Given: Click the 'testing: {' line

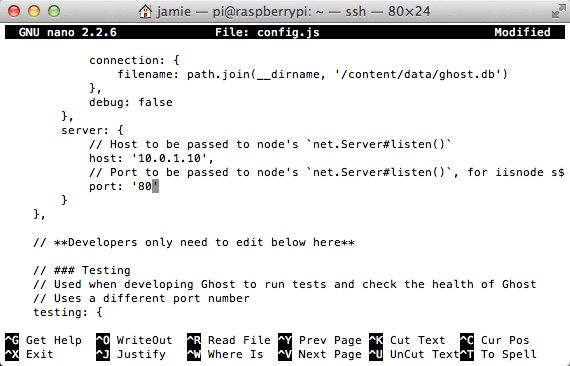Looking at the screenshot, I should (68, 313).
